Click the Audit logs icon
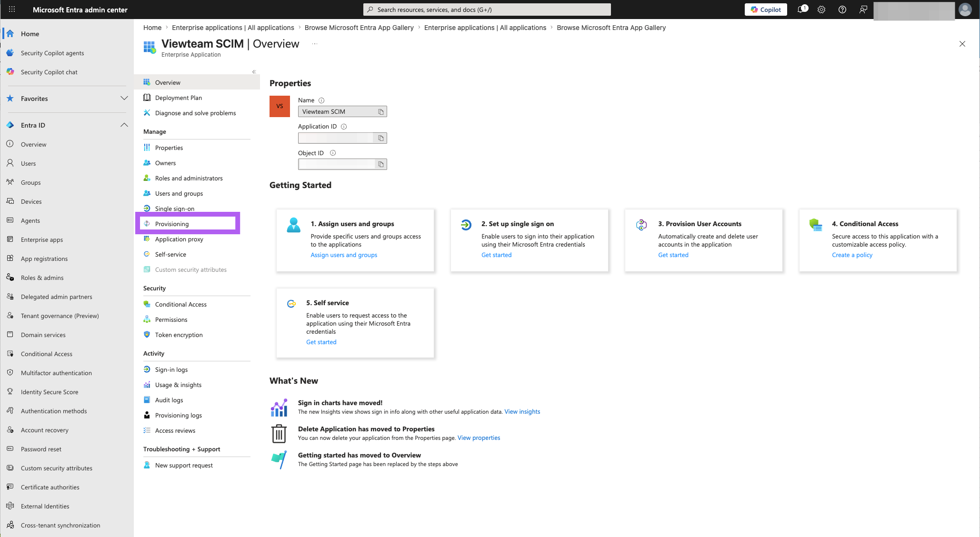Image resolution: width=980 pixels, height=537 pixels. (147, 400)
